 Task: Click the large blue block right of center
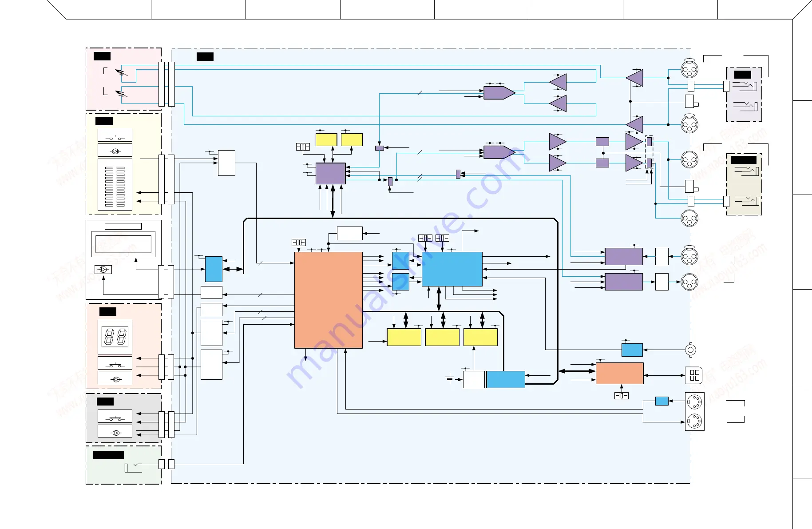[452, 269]
